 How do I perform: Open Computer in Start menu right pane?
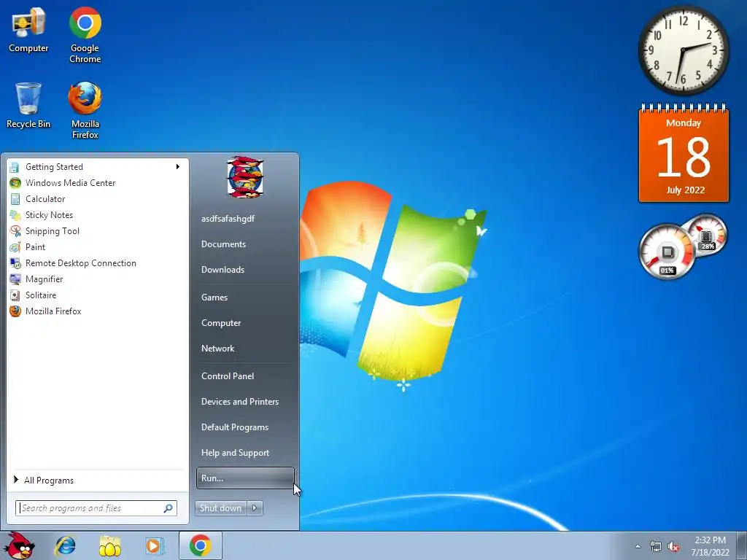(221, 323)
